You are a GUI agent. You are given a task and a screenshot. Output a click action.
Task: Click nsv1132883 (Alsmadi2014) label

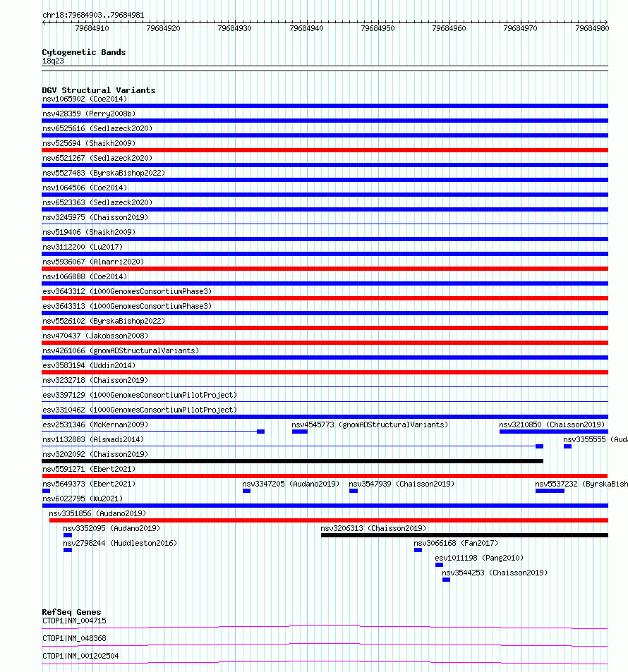[x=93, y=439]
